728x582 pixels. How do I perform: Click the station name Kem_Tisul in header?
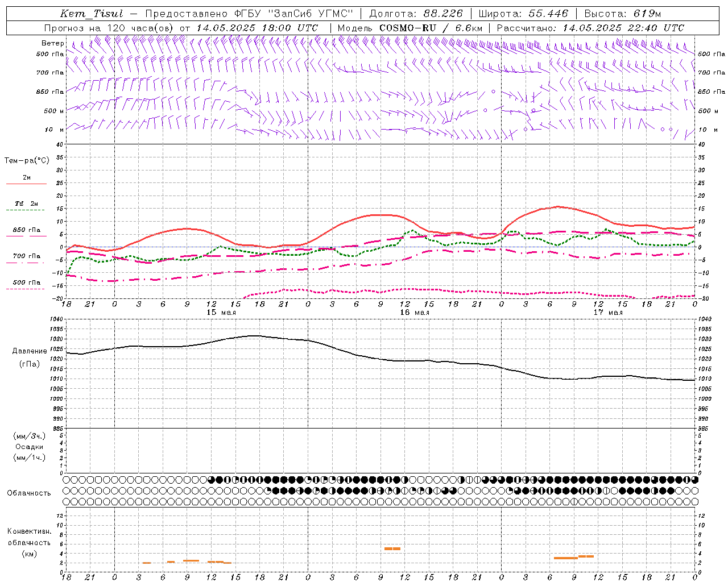click(92, 14)
